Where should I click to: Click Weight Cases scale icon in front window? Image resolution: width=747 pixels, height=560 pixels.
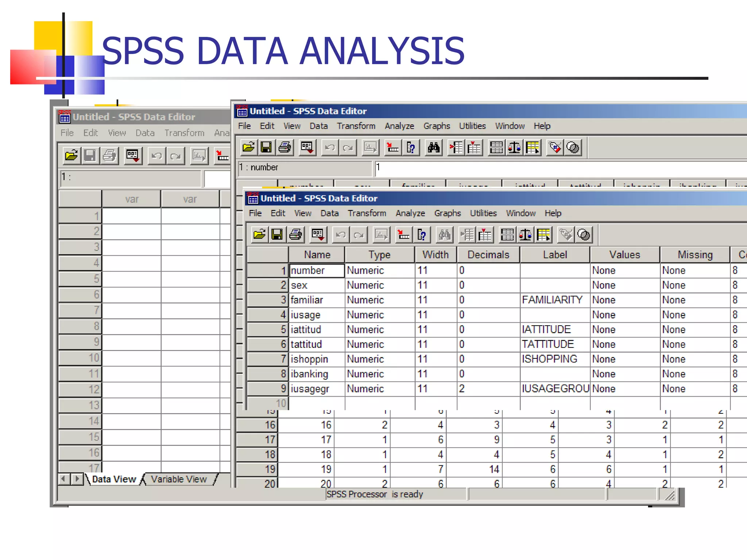pyautogui.click(x=525, y=234)
